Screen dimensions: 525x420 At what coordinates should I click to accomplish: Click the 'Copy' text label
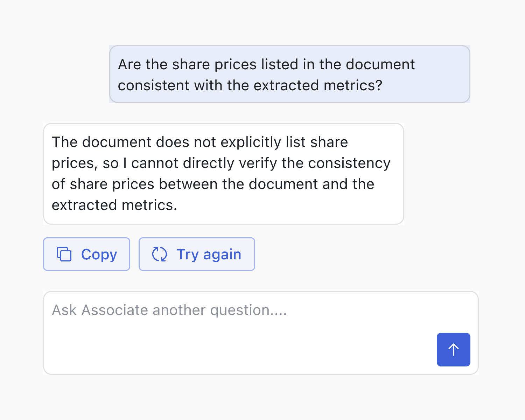(x=99, y=254)
